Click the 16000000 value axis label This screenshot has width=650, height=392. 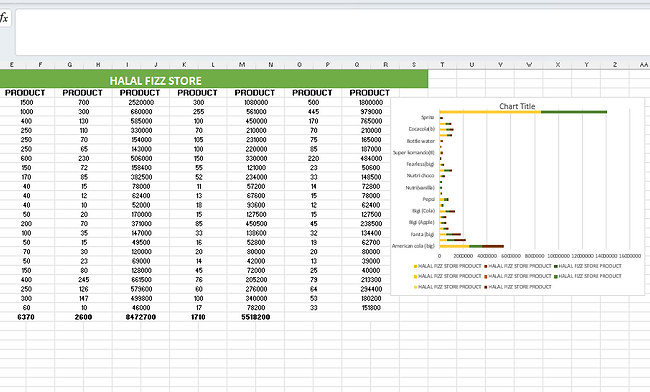tap(630, 256)
